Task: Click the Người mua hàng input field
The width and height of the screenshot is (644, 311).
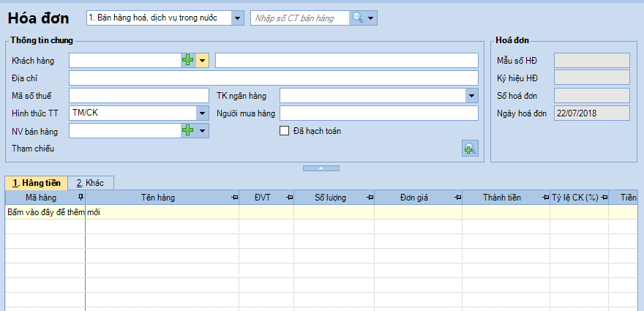Action: 379,113
